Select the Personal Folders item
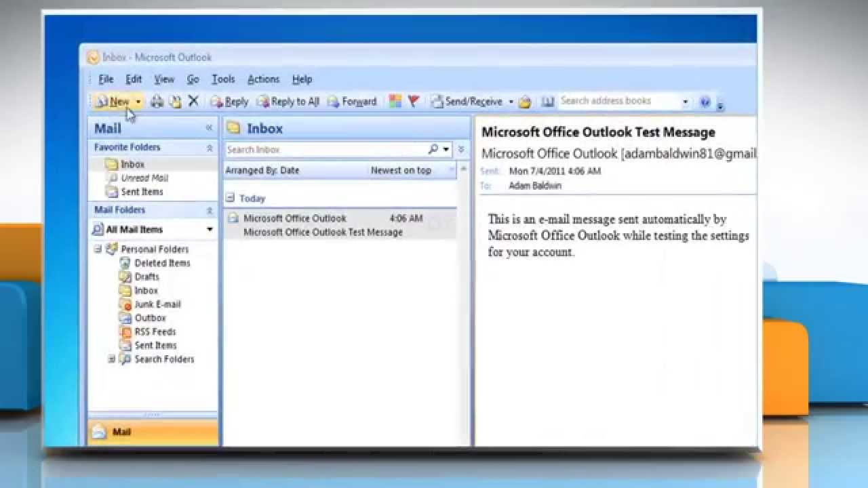Screen dimensions: 868x488 click(x=155, y=249)
